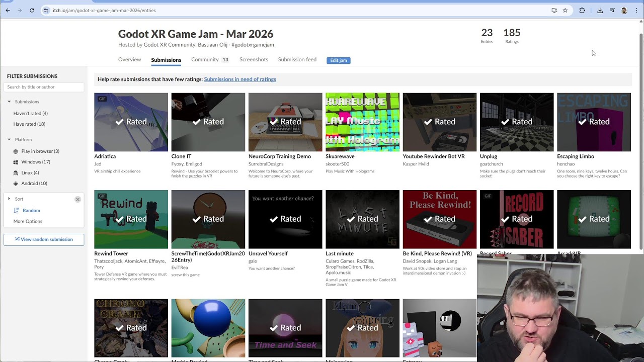
Task: Open author link SurrebralDesigns
Action: pyautogui.click(x=266, y=164)
